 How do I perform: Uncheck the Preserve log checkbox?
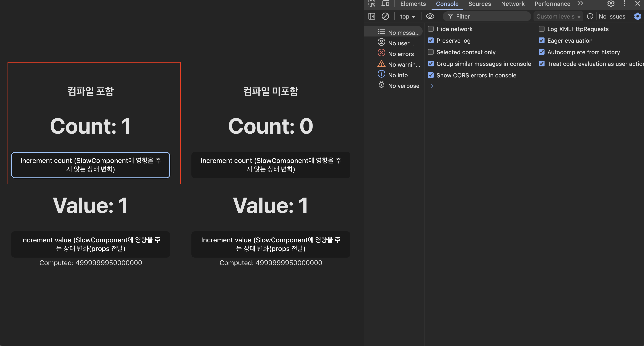coord(431,41)
